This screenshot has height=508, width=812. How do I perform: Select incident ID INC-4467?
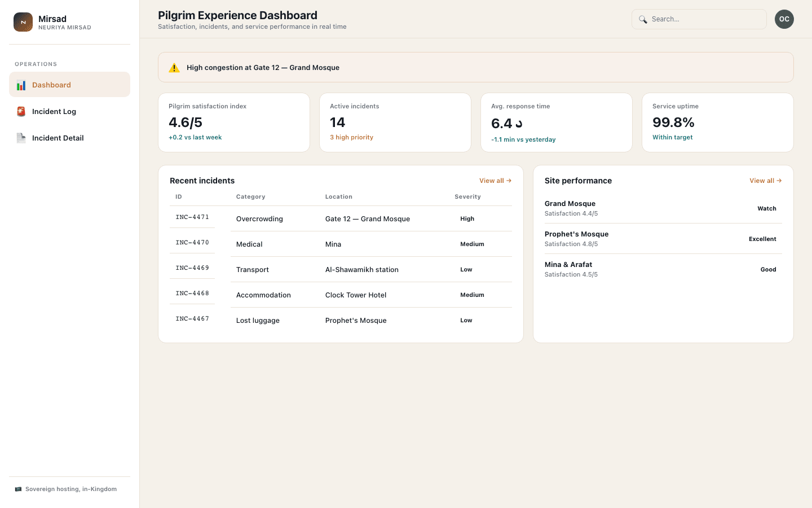point(192,319)
